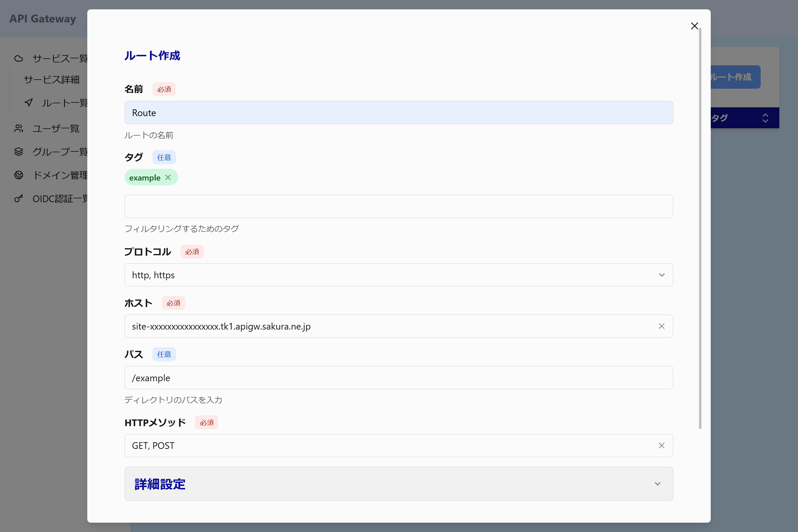Open OIDC認証一覧 in the sidebar

click(60, 199)
